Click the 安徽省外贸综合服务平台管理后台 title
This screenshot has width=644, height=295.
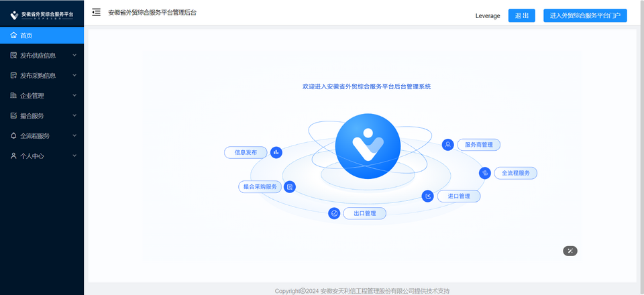click(152, 13)
